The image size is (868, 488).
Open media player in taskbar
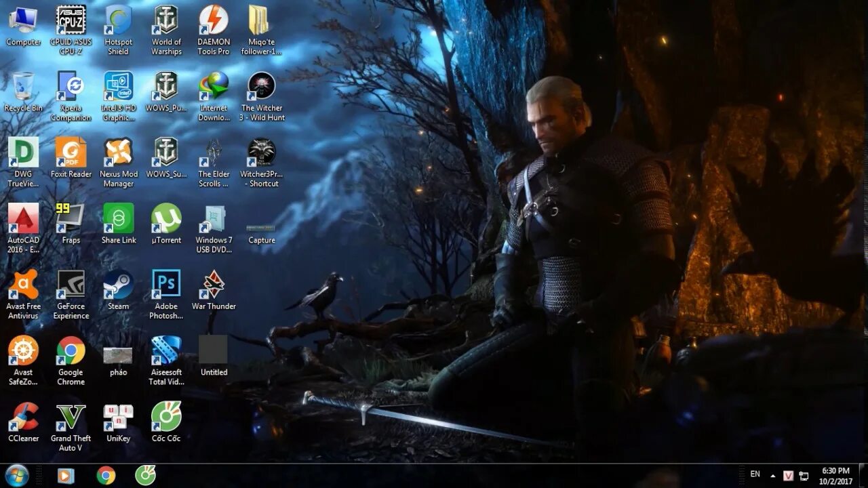(x=65, y=476)
